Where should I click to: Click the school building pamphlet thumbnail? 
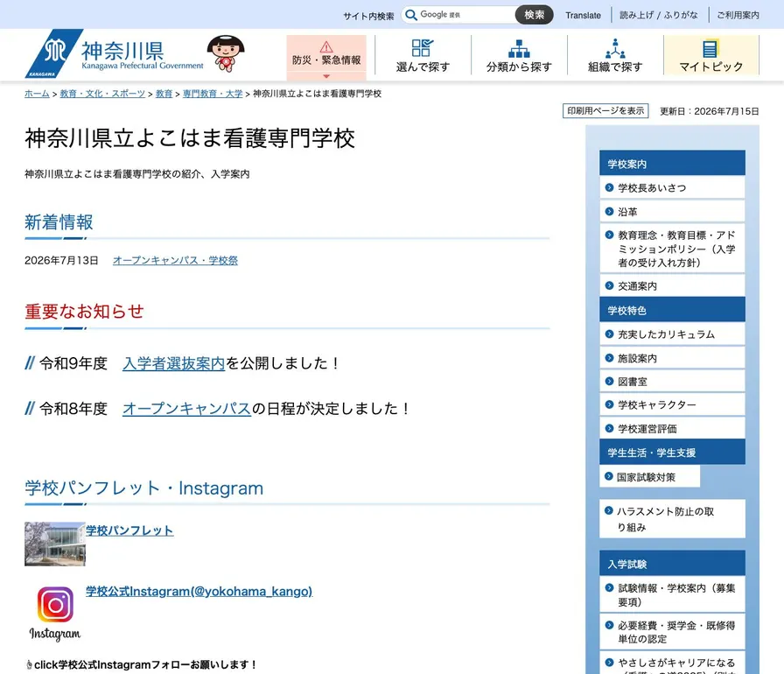[x=55, y=544]
